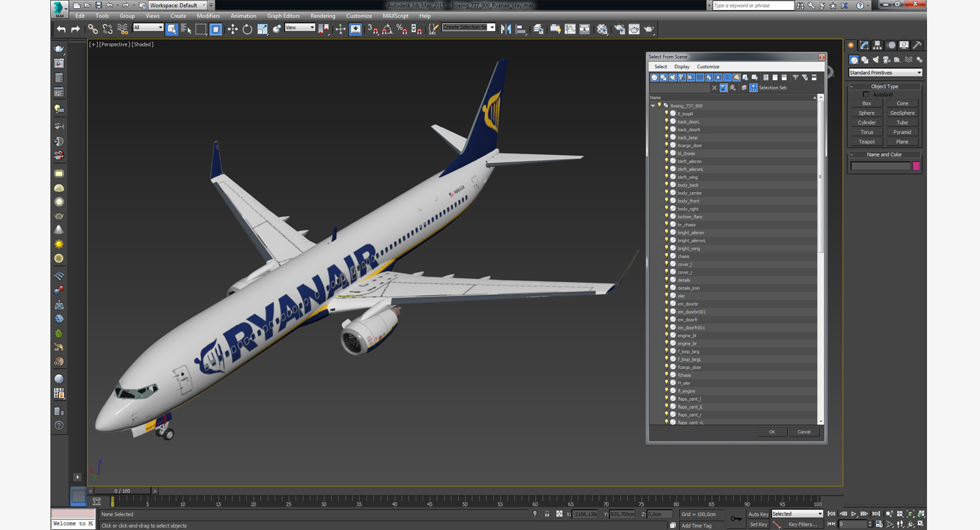The width and height of the screenshot is (980, 530).
Task: Toggle Display Lights filter in Select From Scene
Action: tap(673, 78)
